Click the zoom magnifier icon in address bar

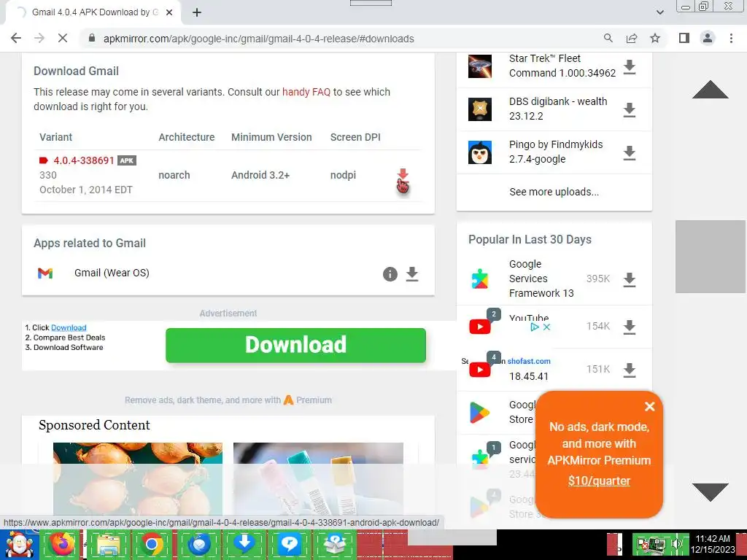click(608, 38)
